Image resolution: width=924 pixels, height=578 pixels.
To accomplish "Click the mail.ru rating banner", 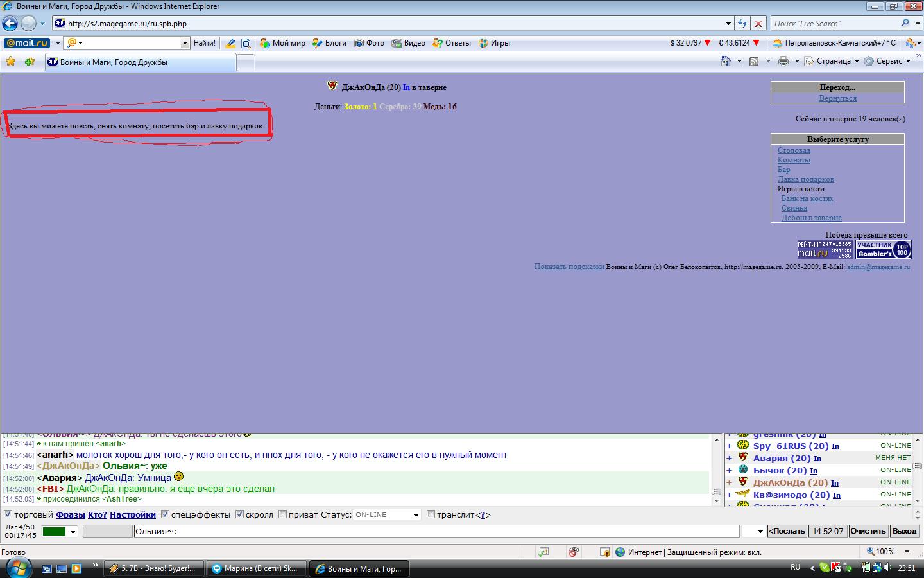I will pos(825,249).
